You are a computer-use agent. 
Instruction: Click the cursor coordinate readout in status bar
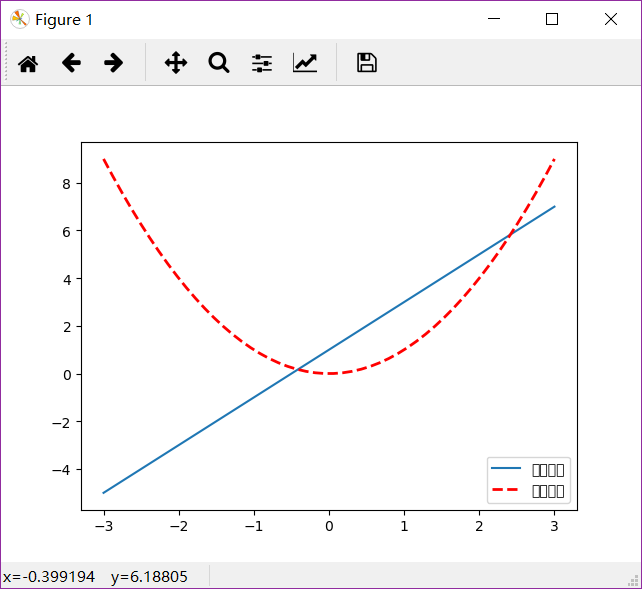click(x=95, y=576)
